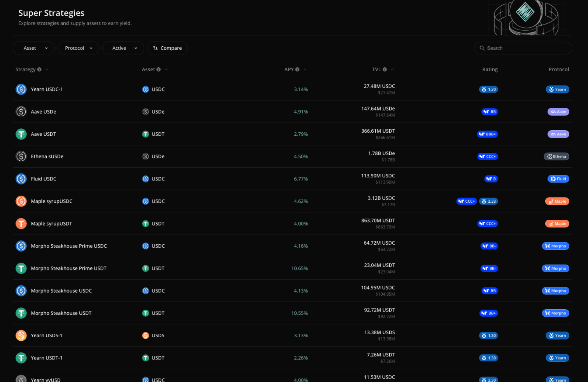Open the Morpho Steakhouse Prime USDT name

68,268
